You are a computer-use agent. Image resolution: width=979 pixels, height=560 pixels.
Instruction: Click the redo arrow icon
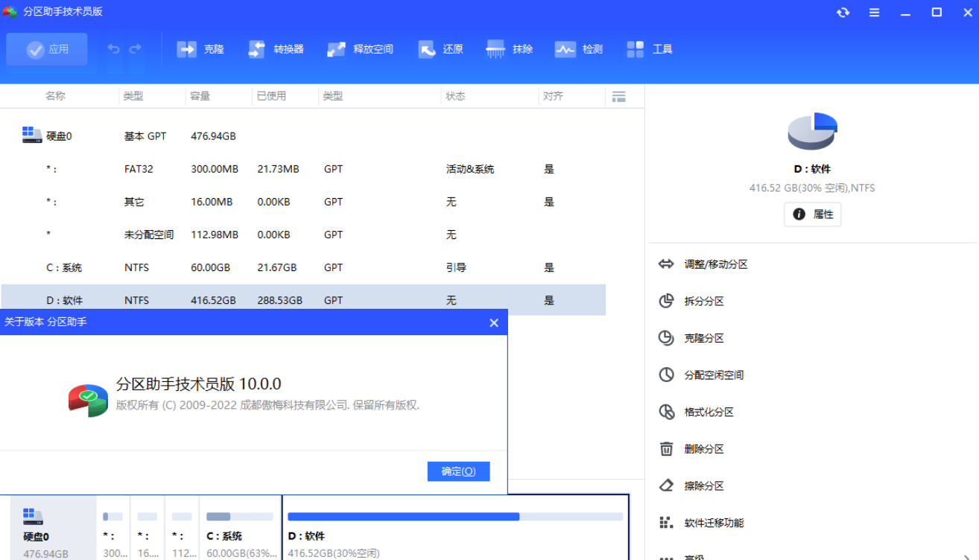pos(135,49)
